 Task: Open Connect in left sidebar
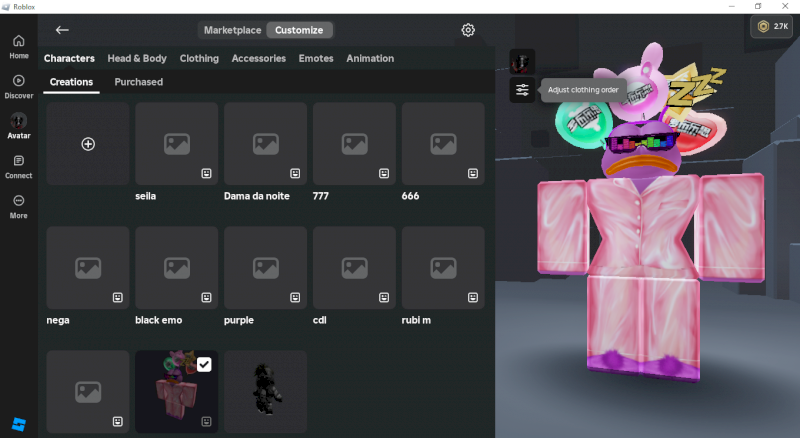[18, 166]
